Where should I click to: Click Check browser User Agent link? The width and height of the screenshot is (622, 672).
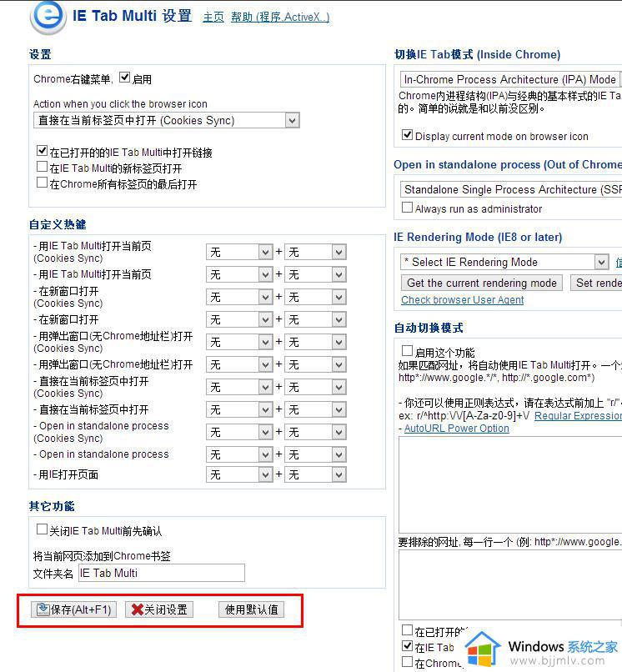(462, 300)
